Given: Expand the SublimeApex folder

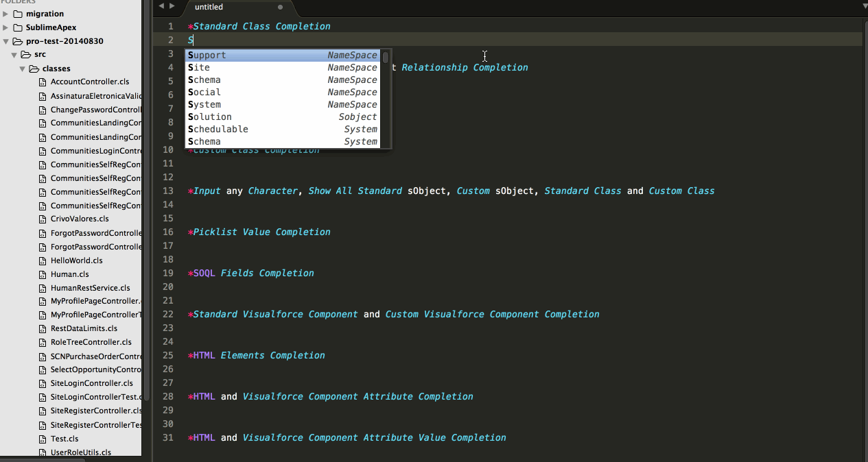Looking at the screenshot, I should tap(5, 27).
